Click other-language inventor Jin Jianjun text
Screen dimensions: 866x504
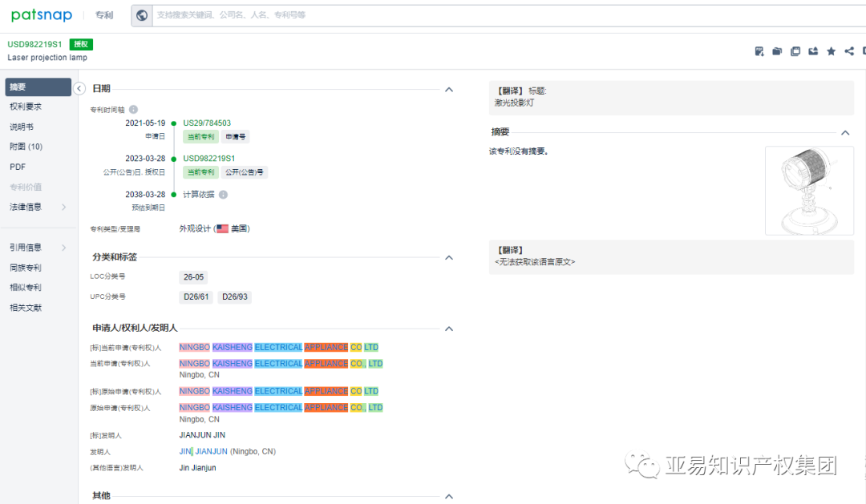pyautogui.click(x=198, y=468)
